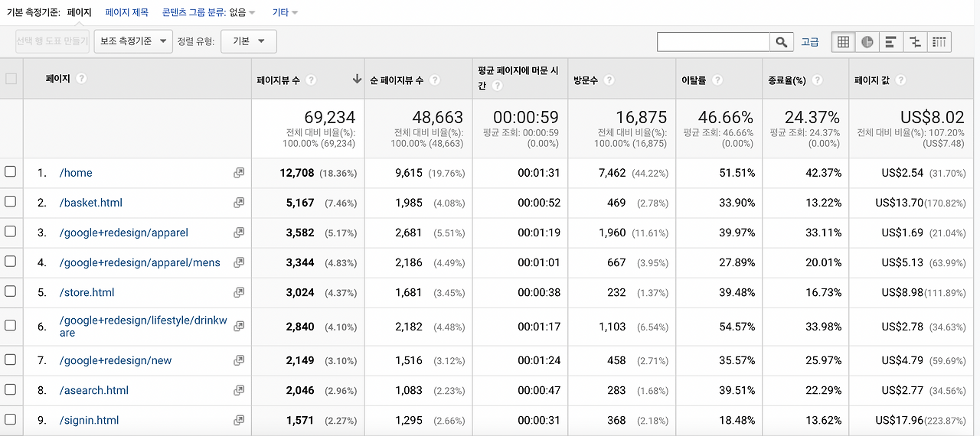
Task: Show help for 평균 페이지에 머문 시간
Action: (x=497, y=86)
